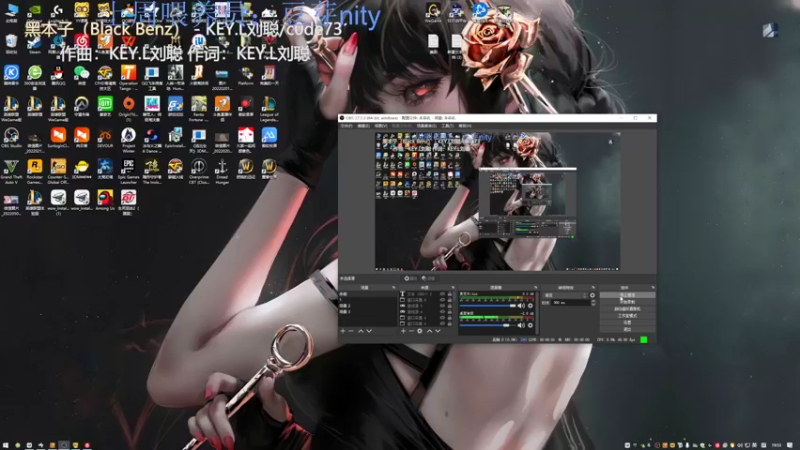Toggle visibility eye of the text source
This screenshot has height=450, width=800.
[x=442, y=294]
